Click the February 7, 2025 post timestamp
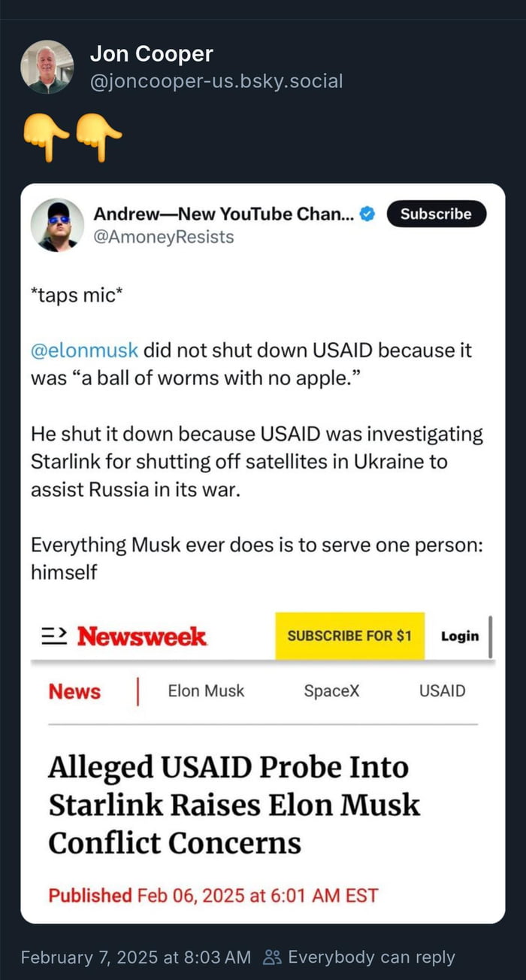526x980 pixels. [136, 957]
